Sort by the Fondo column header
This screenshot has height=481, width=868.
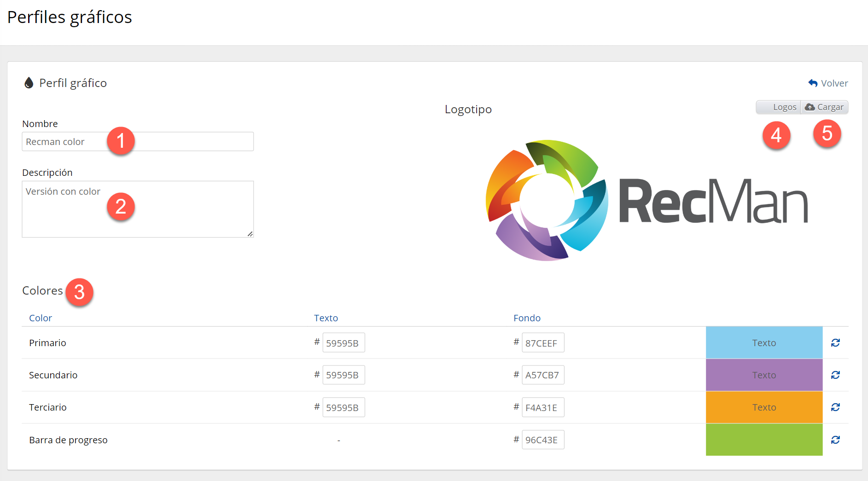tap(527, 318)
